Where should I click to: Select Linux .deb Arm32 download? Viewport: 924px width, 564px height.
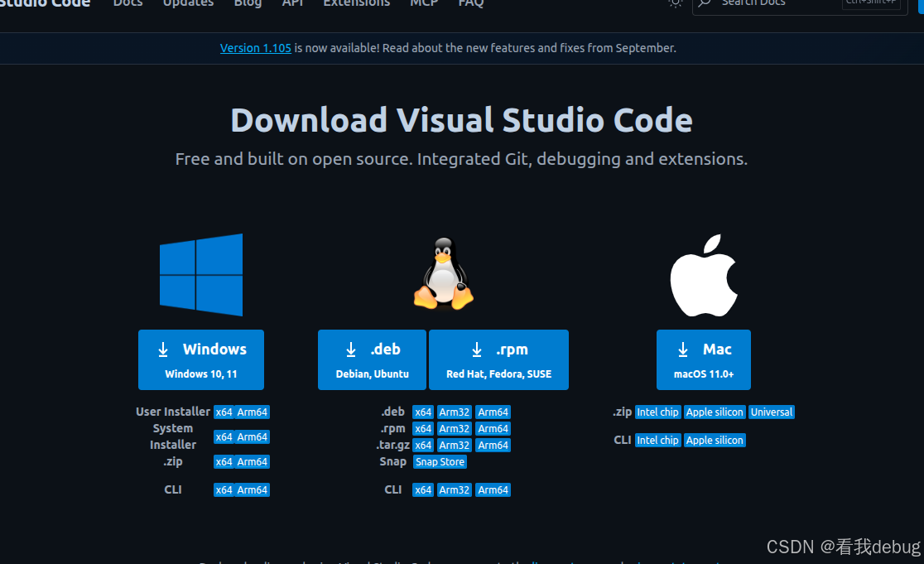tap(455, 412)
